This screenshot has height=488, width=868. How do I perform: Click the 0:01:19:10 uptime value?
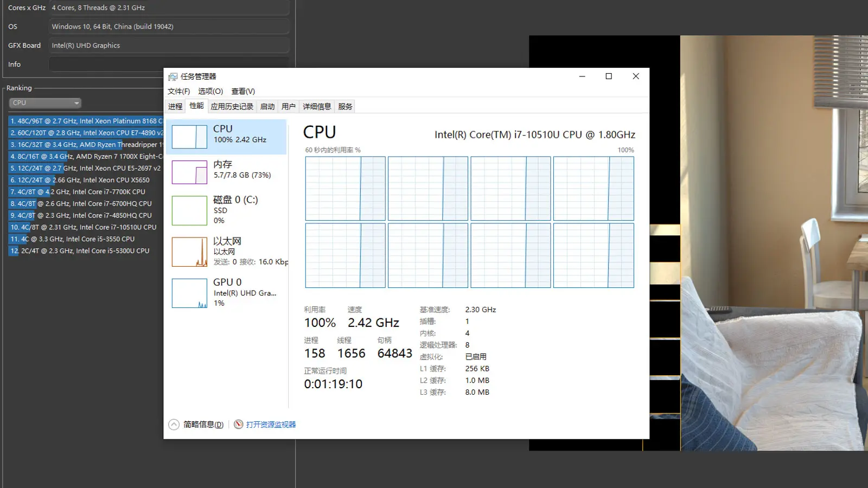[x=333, y=384]
